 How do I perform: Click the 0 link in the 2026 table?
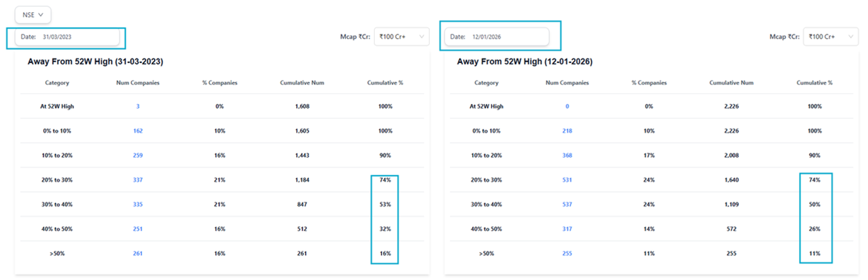pos(567,106)
